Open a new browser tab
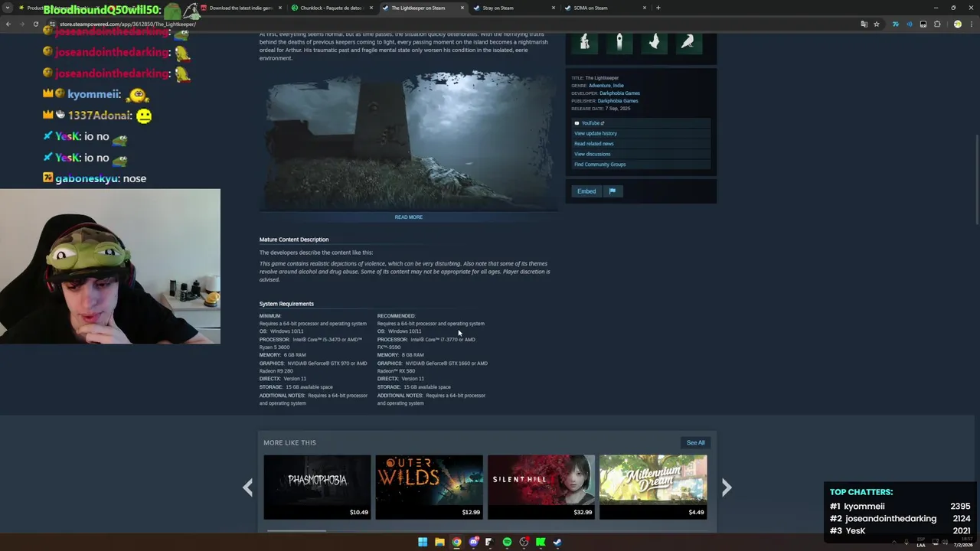Image resolution: width=980 pixels, height=551 pixels. [x=658, y=8]
